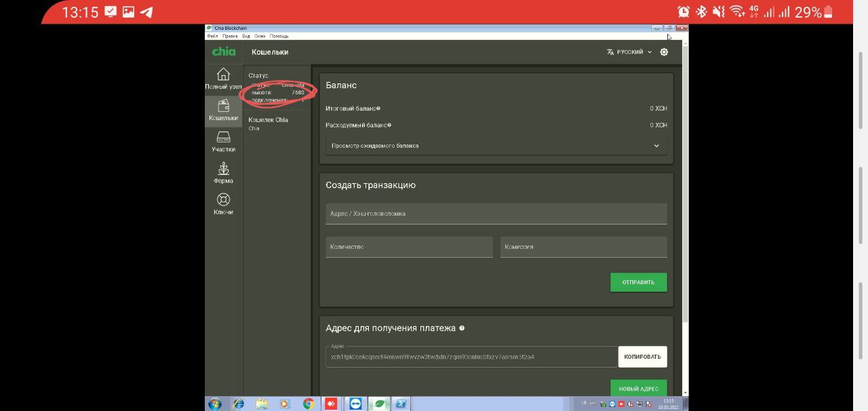
Task: Click the Кошельки page title
Action: 270,52
